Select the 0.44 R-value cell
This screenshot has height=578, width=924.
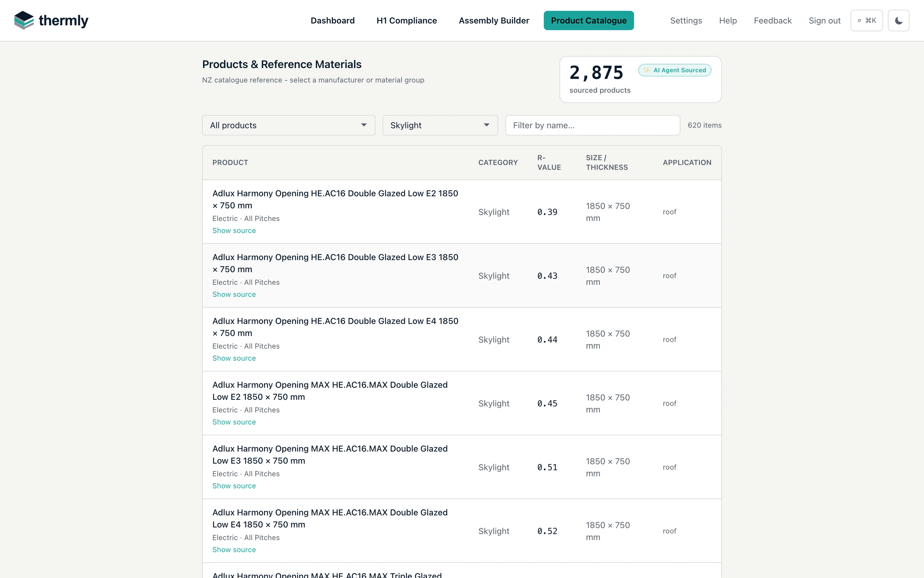pyautogui.click(x=547, y=339)
